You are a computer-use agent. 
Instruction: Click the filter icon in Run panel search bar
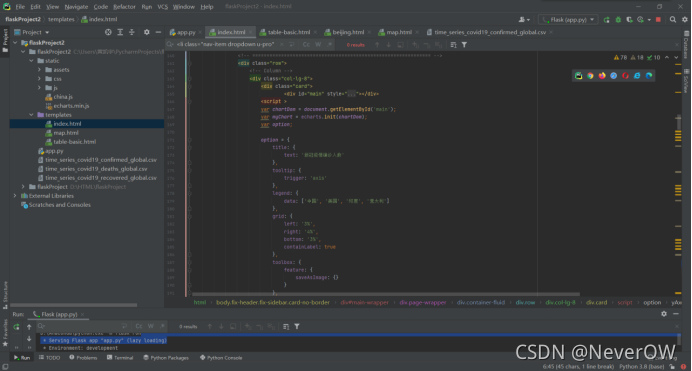[x=297, y=326]
